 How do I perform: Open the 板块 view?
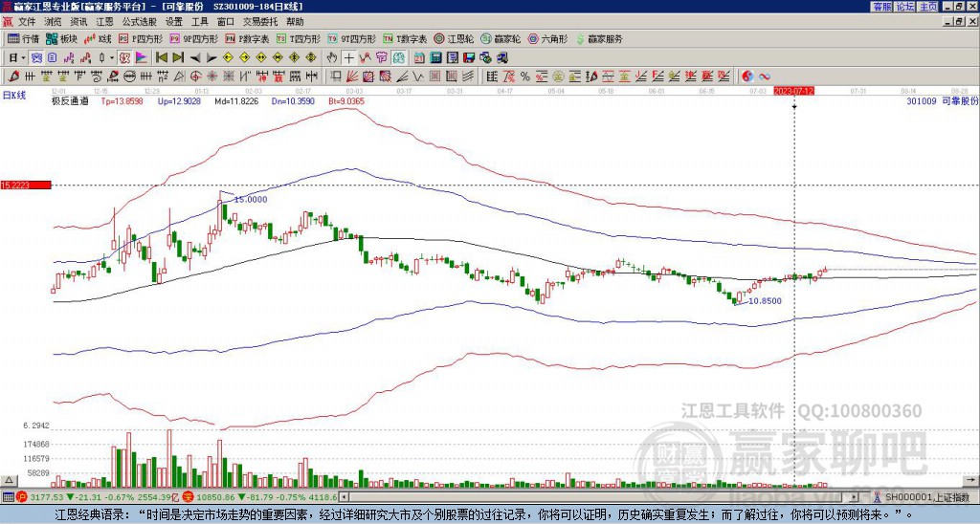(62, 38)
